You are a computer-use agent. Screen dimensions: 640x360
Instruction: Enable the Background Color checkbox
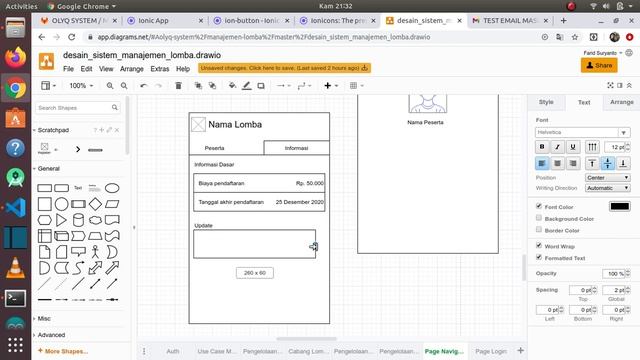coord(539,218)
